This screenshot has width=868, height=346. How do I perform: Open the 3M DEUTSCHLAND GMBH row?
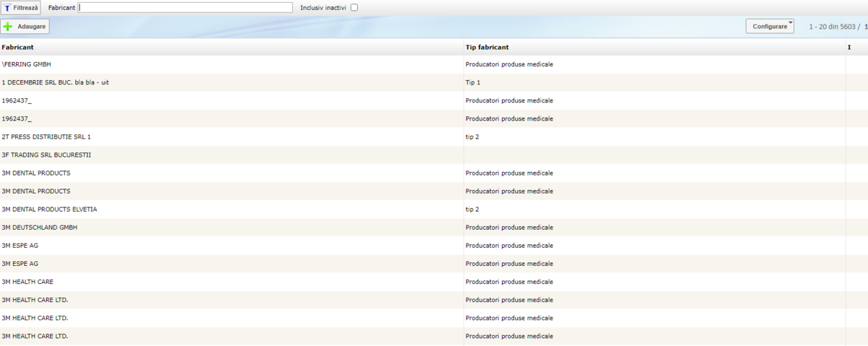pyautogui.click(x=40, y=227)
